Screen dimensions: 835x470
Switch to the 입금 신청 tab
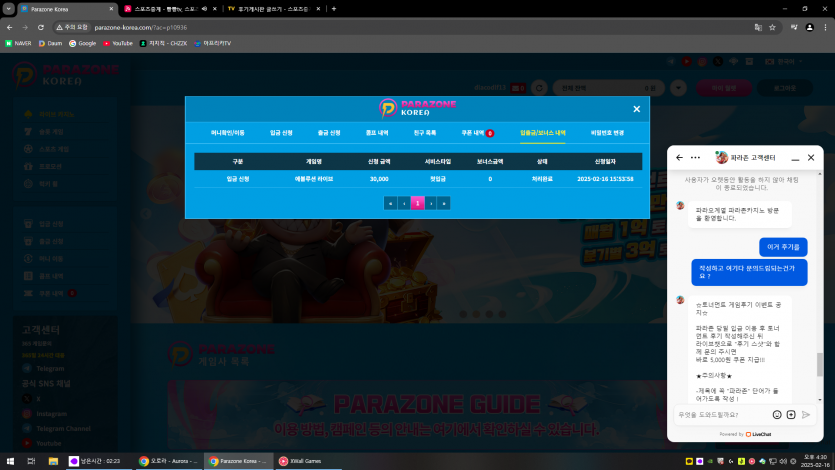click(x=281, y=133)
